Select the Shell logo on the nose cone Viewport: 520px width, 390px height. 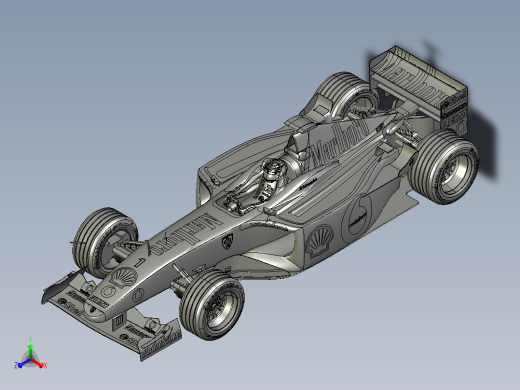tap(124, 276)
